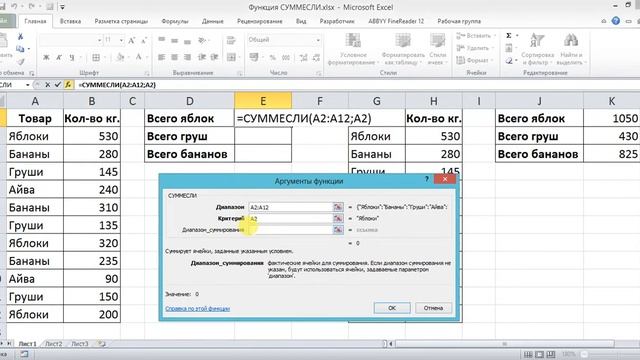Switch to the Рецензирование tab
The width and height of the screenshot is (640, 360).
[260, 21]
